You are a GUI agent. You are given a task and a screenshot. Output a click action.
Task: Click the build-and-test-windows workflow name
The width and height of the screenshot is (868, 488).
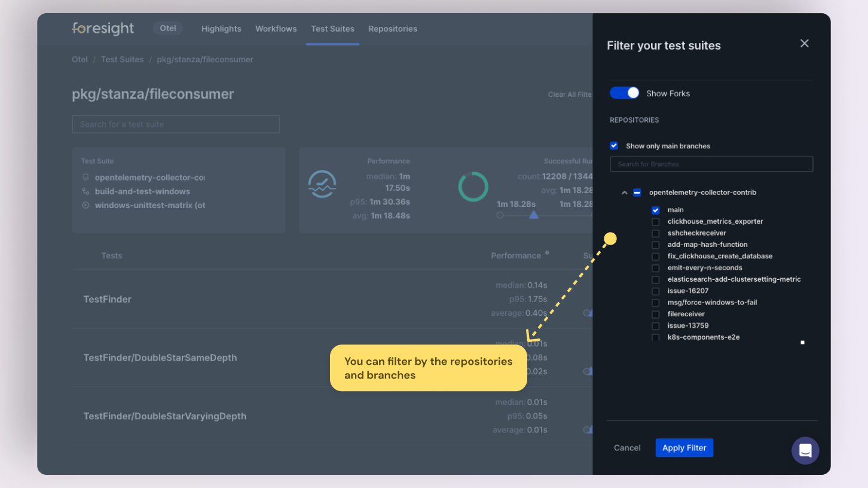coord(142,191)
